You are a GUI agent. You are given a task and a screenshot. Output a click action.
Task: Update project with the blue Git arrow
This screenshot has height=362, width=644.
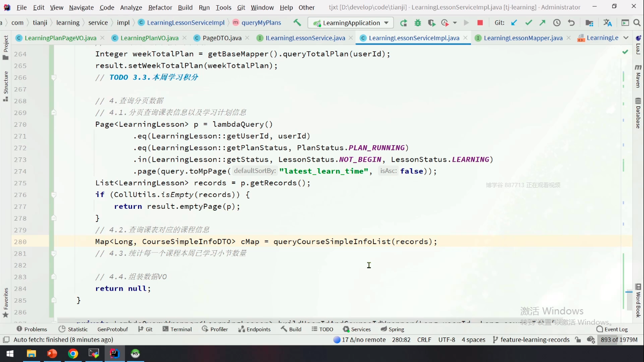514,23
